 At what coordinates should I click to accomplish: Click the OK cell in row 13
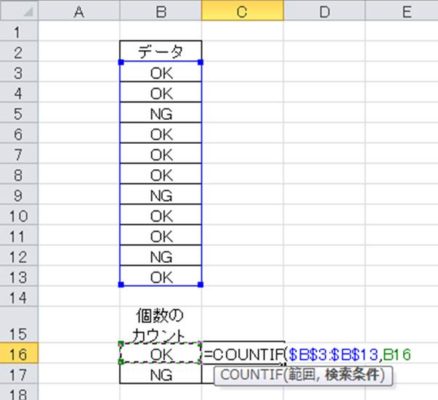pyautogui.click(x=161, y=276)
